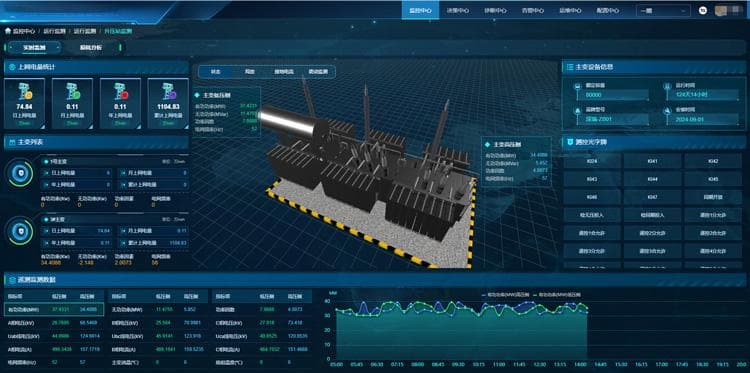Screen dimensions: 750x373
Task: Toggle the K041 light plate tile
Action: pos(652,161)
